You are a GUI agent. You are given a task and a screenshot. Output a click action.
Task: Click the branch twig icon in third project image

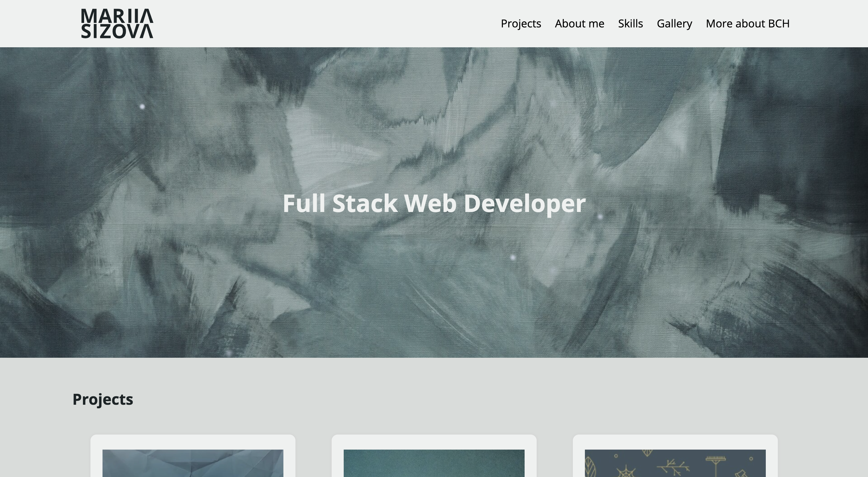click(673, 468)
